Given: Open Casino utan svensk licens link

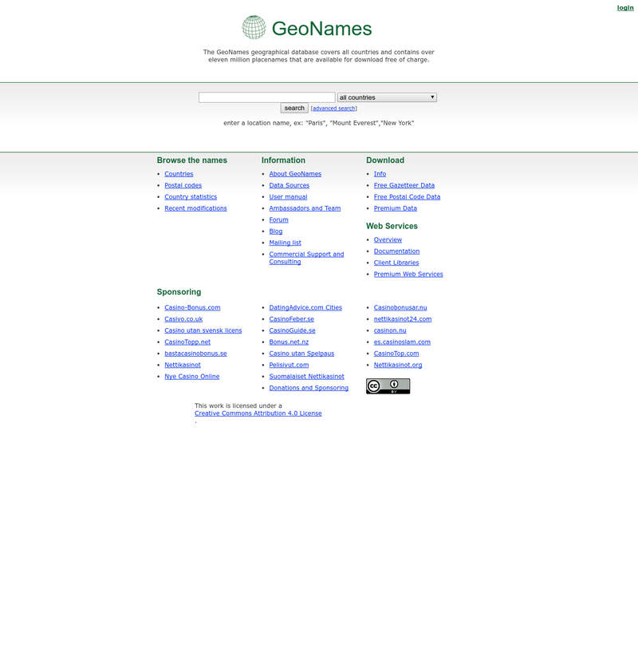Looking at the screenshot, I should (203, 330).
